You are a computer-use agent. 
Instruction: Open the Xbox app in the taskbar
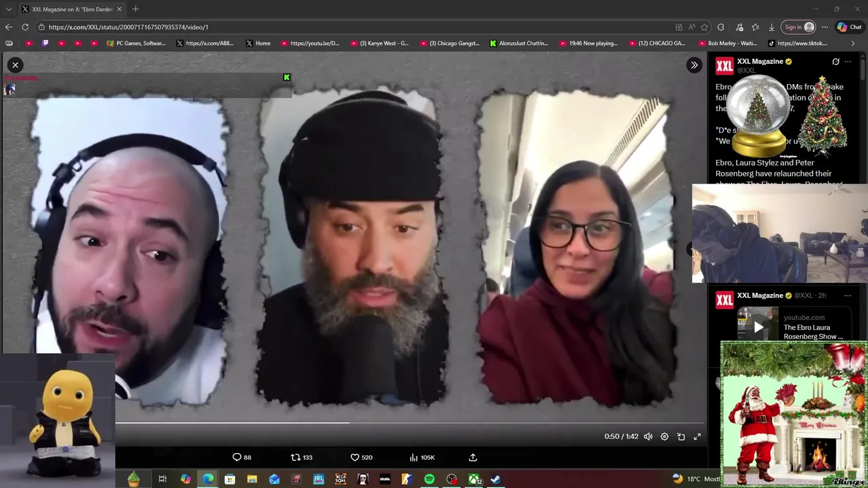tap(474, 479)
